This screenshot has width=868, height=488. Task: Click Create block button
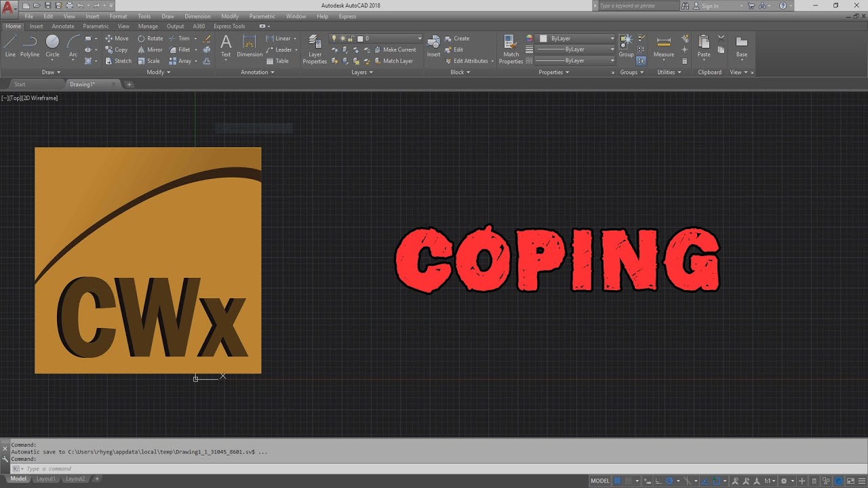[456, 39]
